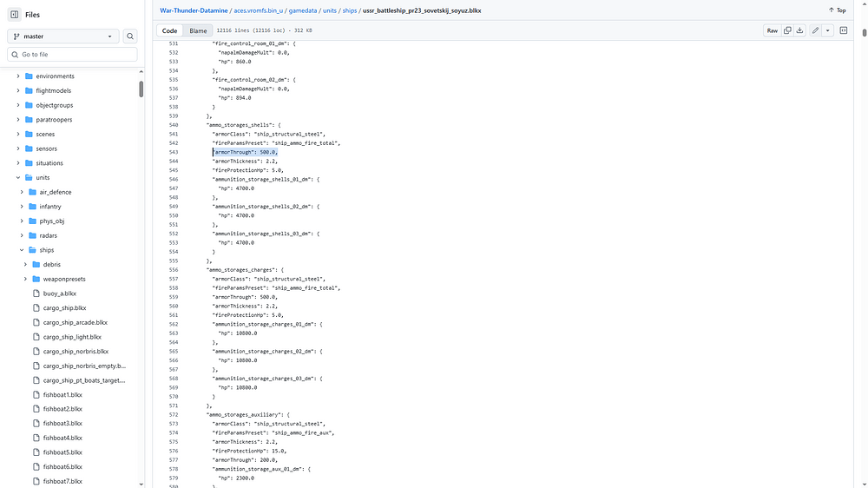Copy raw file contents
Screen dimensions: 868x488
(787, 30)
